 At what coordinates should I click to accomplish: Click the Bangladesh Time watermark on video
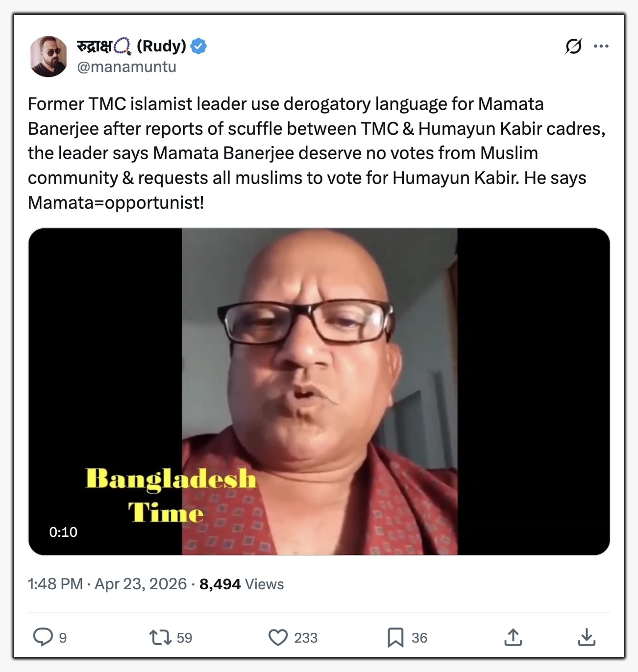(x=170, y=495)
